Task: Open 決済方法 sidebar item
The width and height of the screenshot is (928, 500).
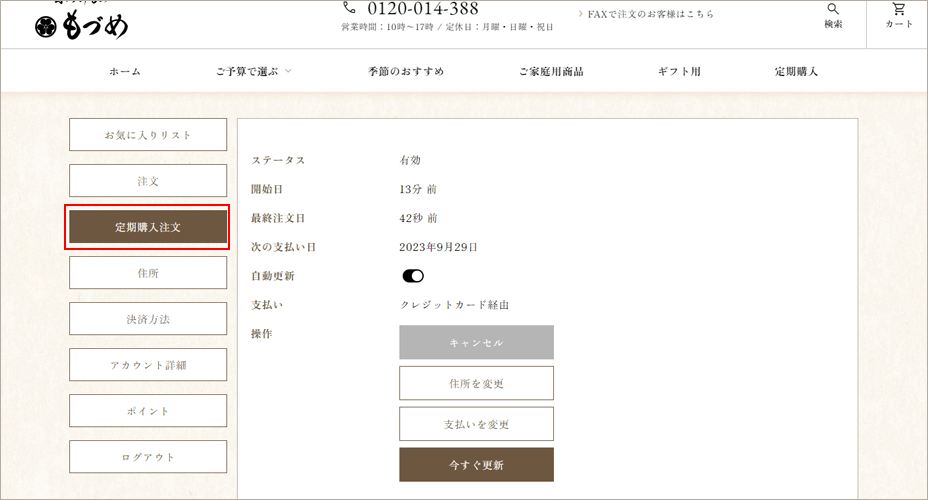Action: click(148, 319)
